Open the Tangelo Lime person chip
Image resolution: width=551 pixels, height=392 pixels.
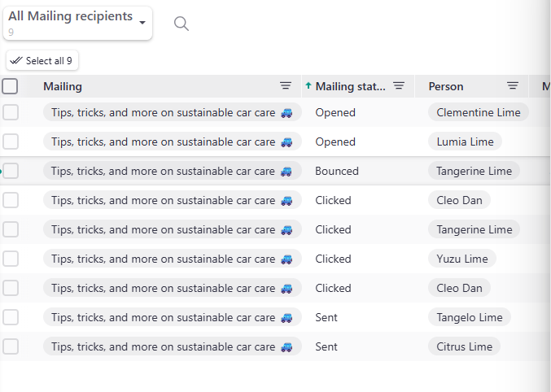(x=469, y=317)
